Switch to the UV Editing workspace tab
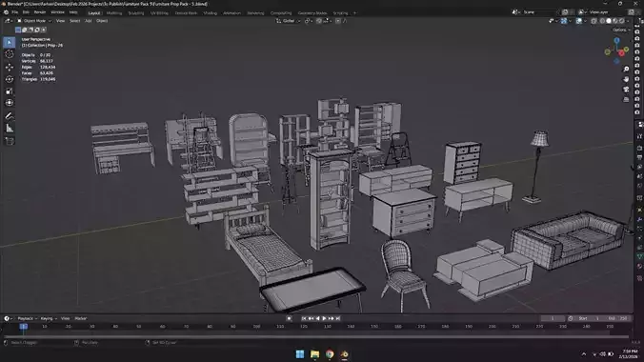 [x=159, y=13]
